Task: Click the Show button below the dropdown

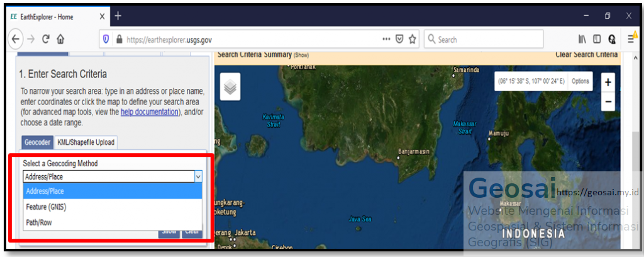Action: pos(169,232)
